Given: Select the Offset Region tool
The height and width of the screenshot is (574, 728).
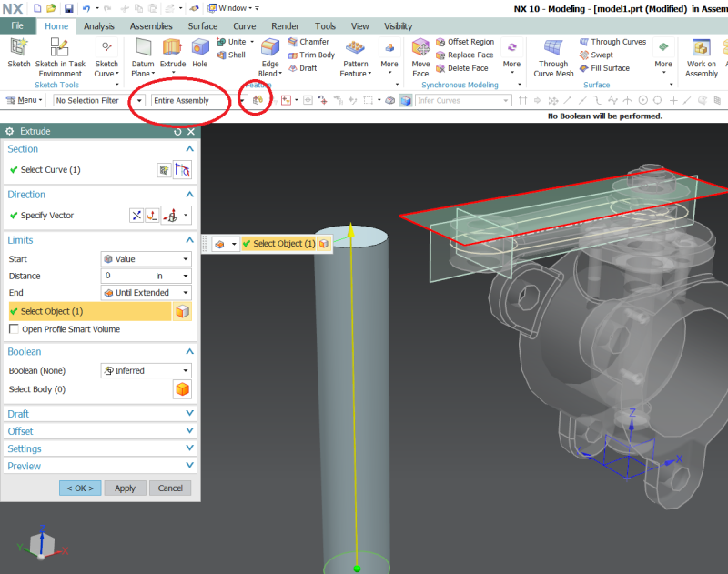Looking at the screenshot, I should 465,42.
